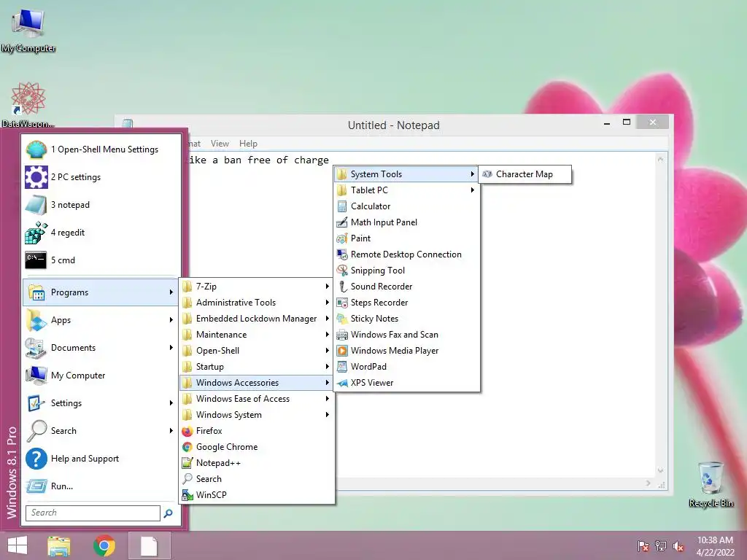This screenshot has width=747, height=560.
Task: Expand Embedded Lockdown Manager folder
Action: coord(256,319)
